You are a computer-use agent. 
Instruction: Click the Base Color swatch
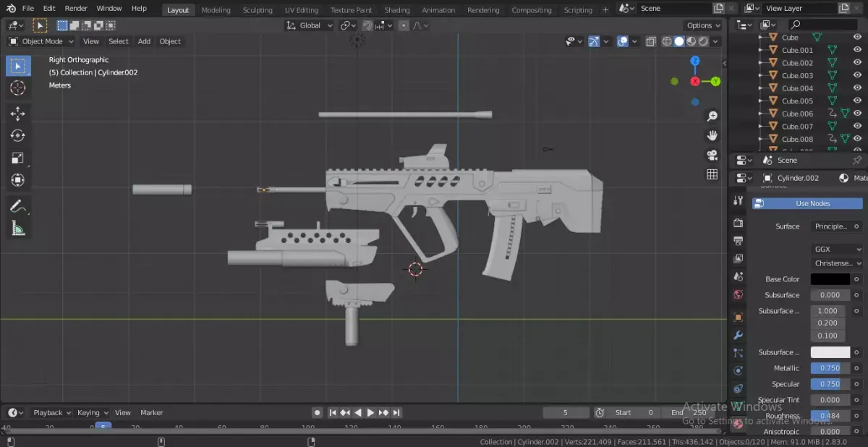830,279
